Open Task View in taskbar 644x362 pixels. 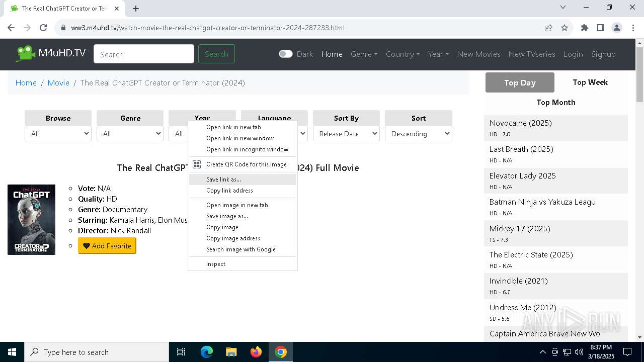tap(181, 352)
